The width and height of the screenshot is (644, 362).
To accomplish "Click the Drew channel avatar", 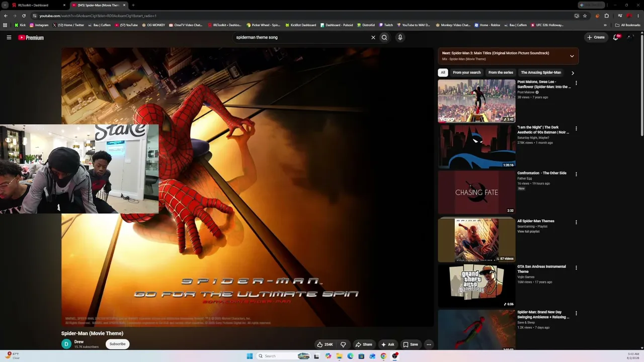I will 66,344.
